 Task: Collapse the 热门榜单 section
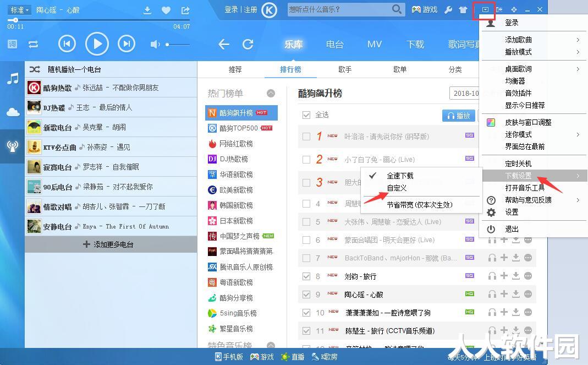(271, 93)
